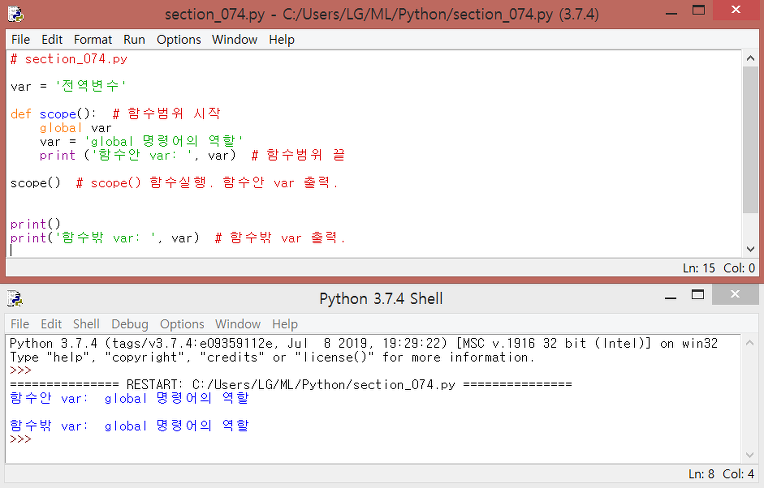Click the last '>>>' prompt in the Shell
The image size is (764, 488).
pyautogui.click(x=20, y=439)
